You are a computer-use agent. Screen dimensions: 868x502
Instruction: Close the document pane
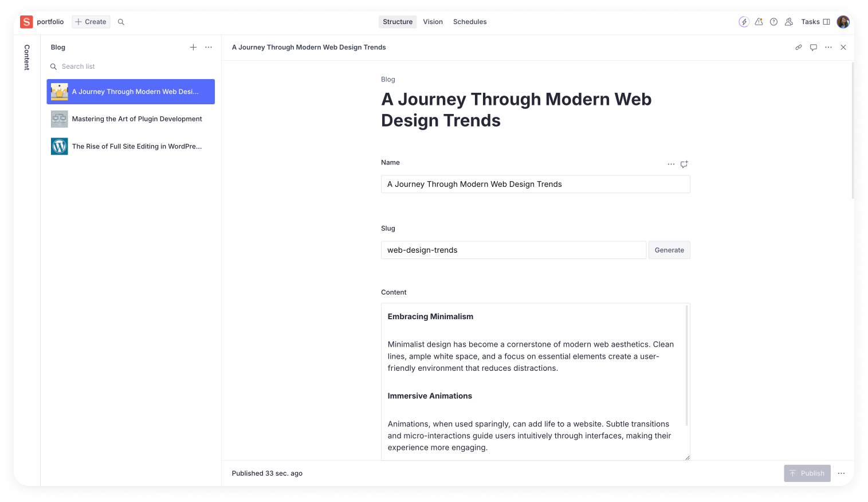pos(843,48)
